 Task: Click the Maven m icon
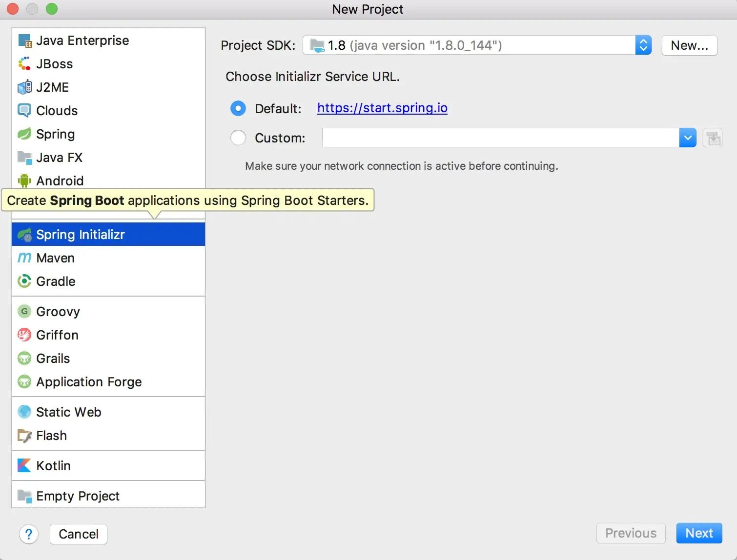24,258
